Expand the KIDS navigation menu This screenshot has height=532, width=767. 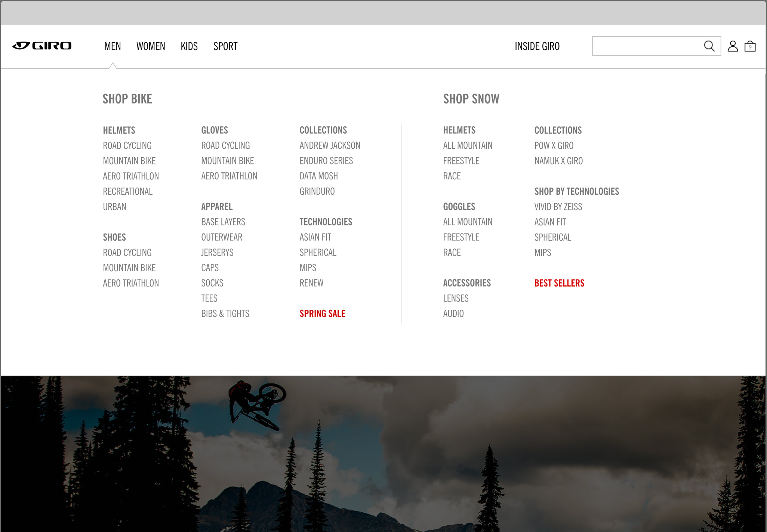point(189,46)
